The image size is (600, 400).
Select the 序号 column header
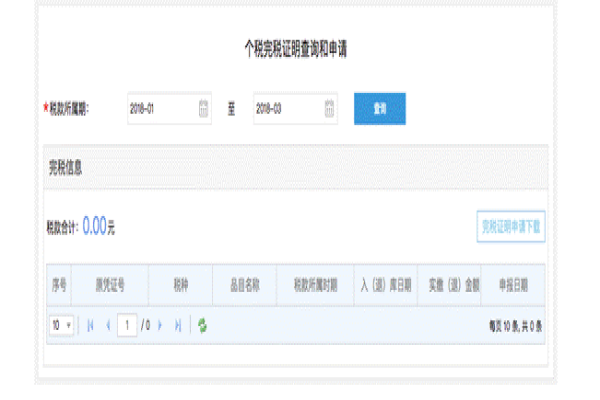pyautogui.click(x=59, y=285)
